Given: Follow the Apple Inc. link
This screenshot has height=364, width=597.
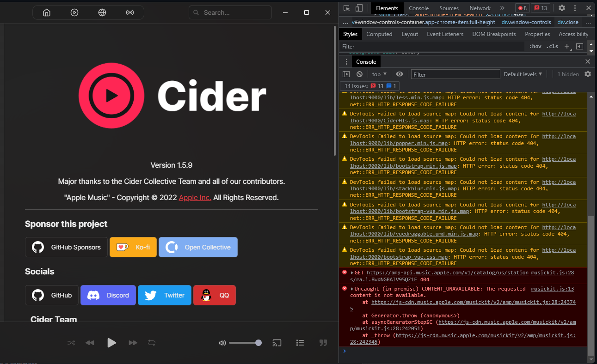Looking at the screenshot, I should click(195, 197).
